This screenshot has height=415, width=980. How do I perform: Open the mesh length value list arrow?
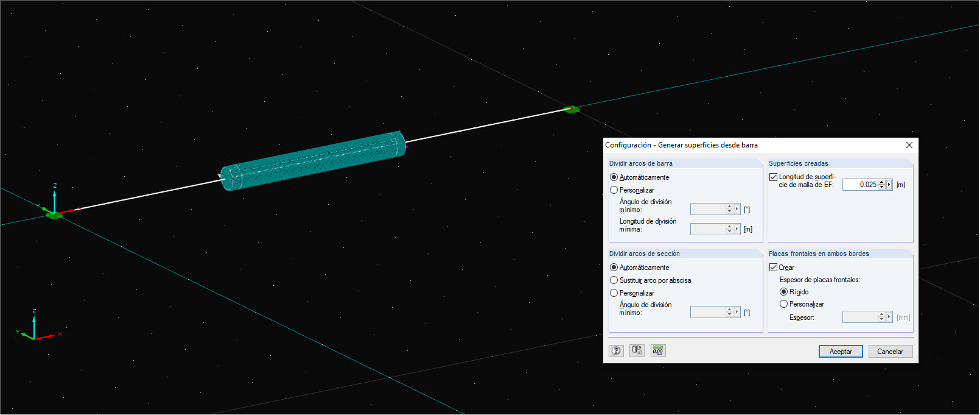(889, 185)
